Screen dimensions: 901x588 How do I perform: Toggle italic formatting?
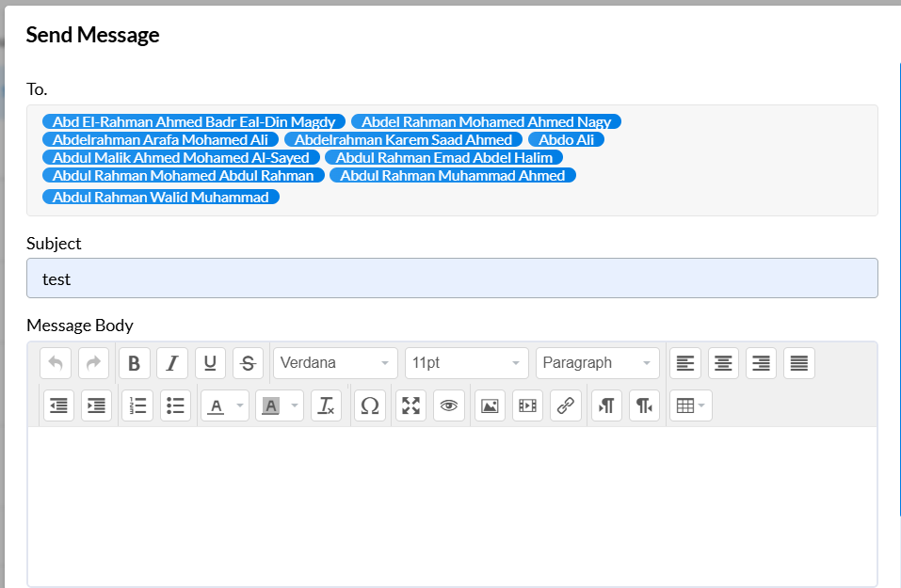172,363
